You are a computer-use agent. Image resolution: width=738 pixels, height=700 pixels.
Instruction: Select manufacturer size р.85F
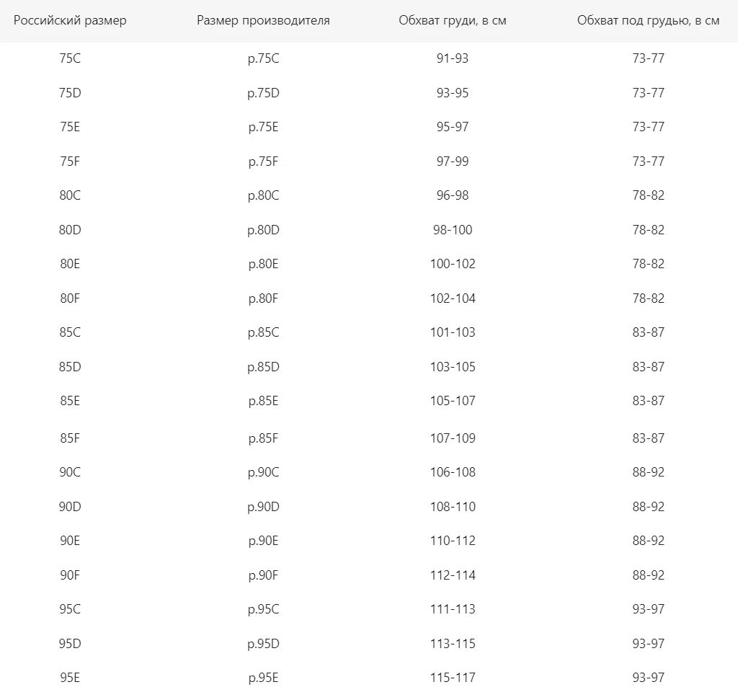pyautogui.click(x=263, y=438)
